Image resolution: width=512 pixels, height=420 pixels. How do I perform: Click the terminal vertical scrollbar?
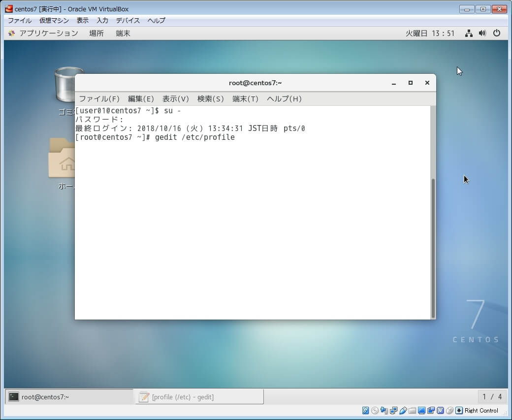tap(433, 246)
